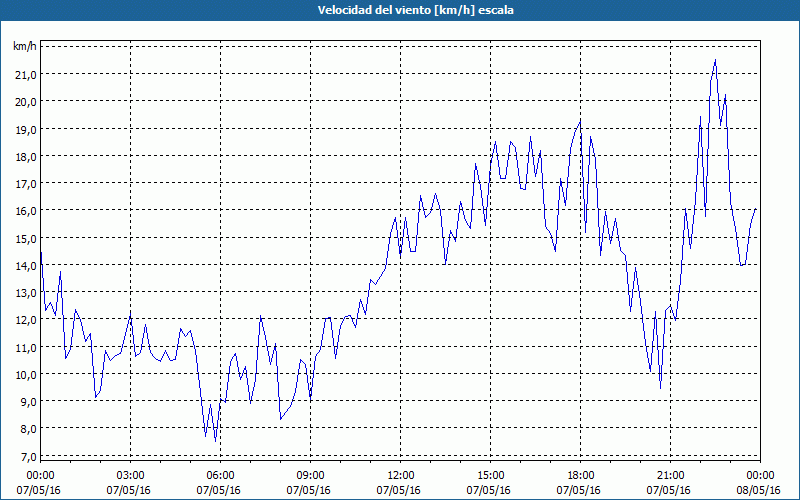Click the 09:00 time axis label
800x500 pixels.
pyautogui.click(x=310, y=476)
